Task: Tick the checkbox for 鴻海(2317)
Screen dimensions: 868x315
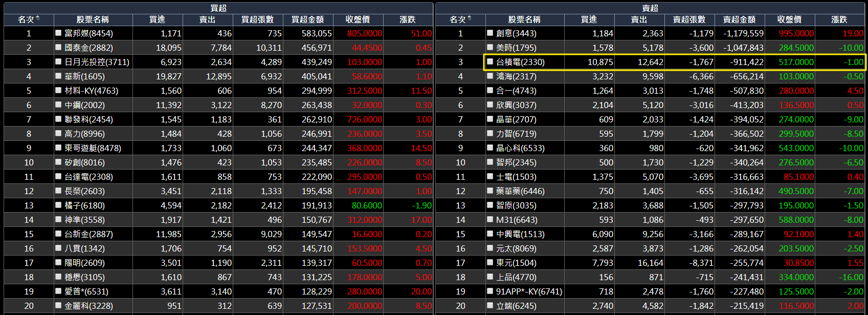Action: [490, 76]
